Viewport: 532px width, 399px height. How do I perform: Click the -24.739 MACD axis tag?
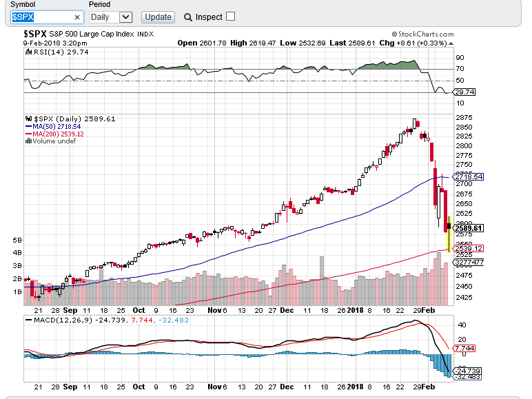467,371
